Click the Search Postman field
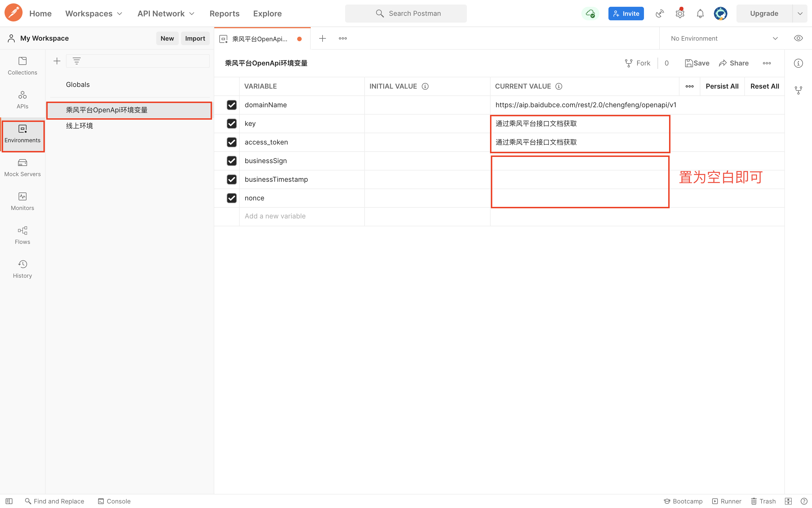The image size is (812, 508). click(406, 14)
